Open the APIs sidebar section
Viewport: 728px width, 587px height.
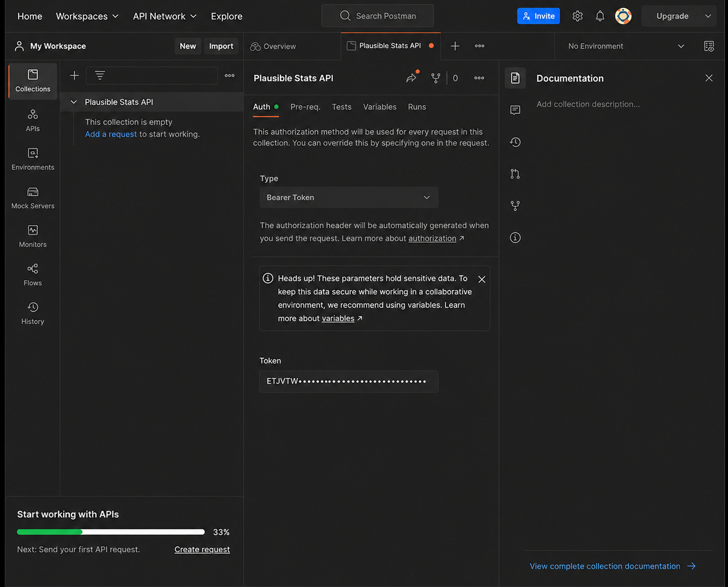(33, 120)
